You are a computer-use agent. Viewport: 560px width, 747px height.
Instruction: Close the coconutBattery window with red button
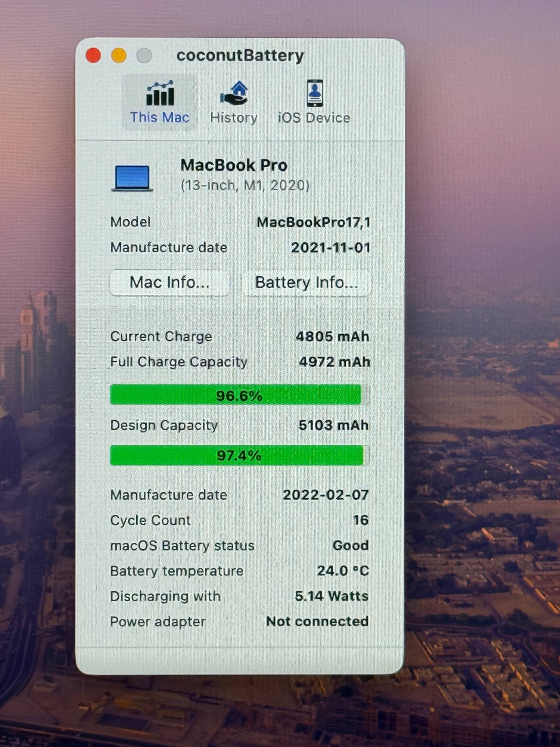click(93, 56)
